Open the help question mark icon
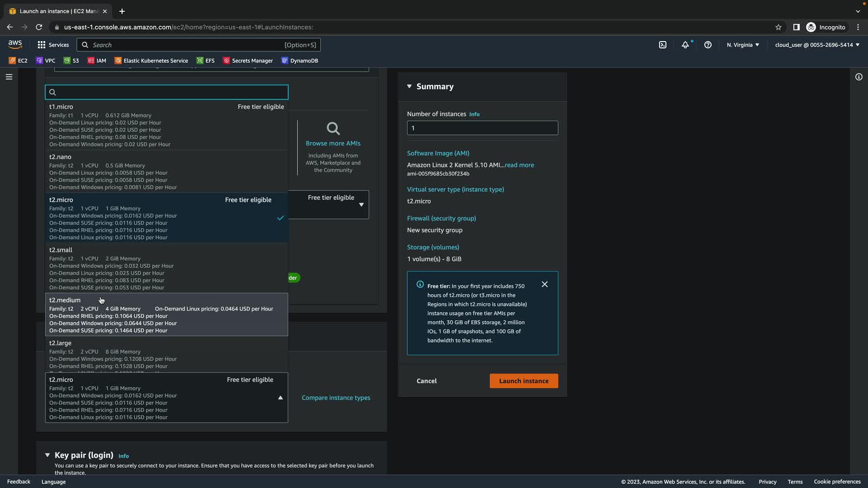 [708, 45]
